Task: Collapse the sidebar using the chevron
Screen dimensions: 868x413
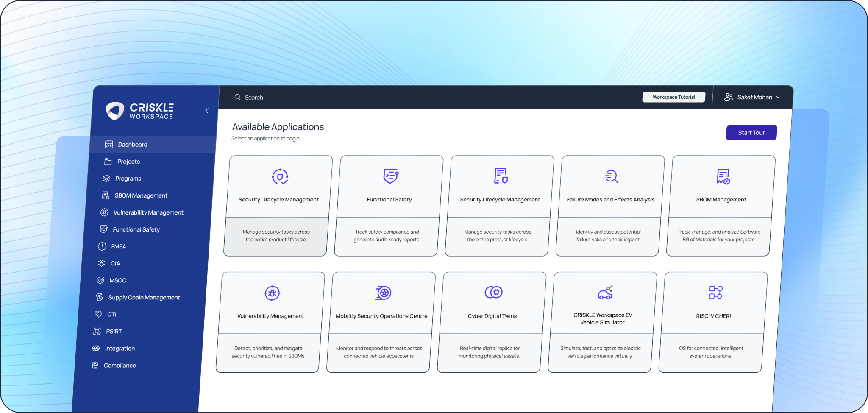Action: [x=207, y=111]
